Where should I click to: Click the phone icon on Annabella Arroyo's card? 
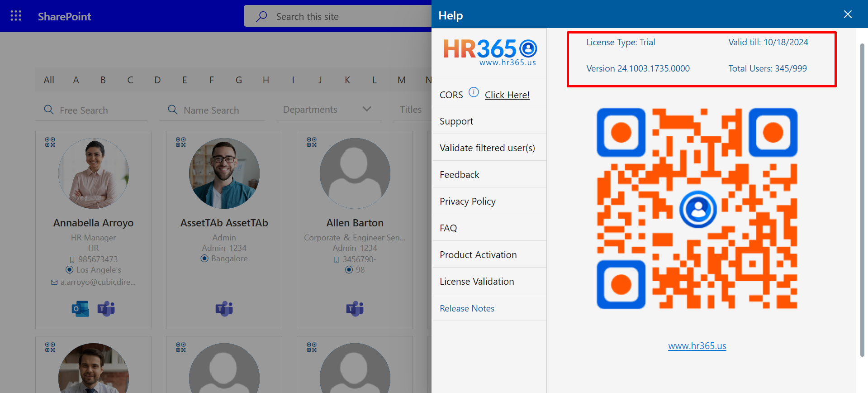tap(72, 260)
